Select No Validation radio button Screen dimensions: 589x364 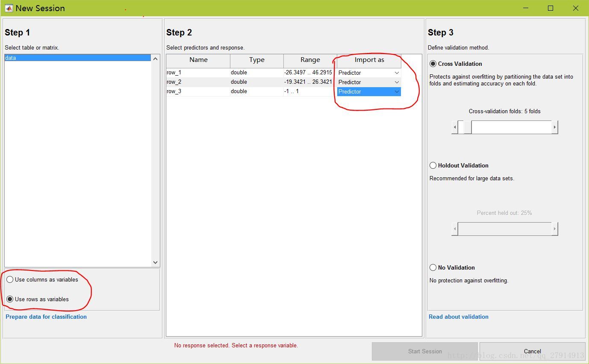click(x=433, y=267)
